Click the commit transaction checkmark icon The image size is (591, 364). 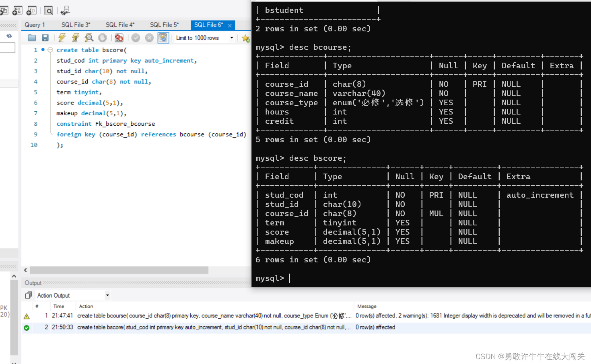136,38
